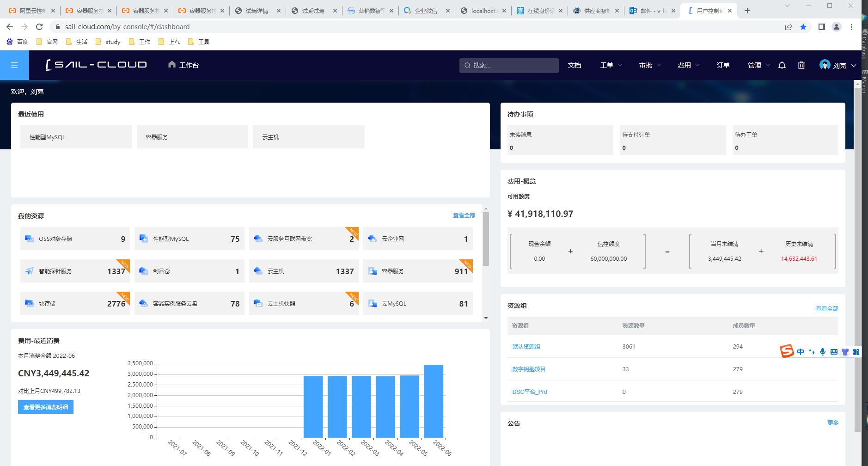Open the 默认资源组 resource group link
The height and width of the screenshot is (466, 868).
tap(526, 346)
